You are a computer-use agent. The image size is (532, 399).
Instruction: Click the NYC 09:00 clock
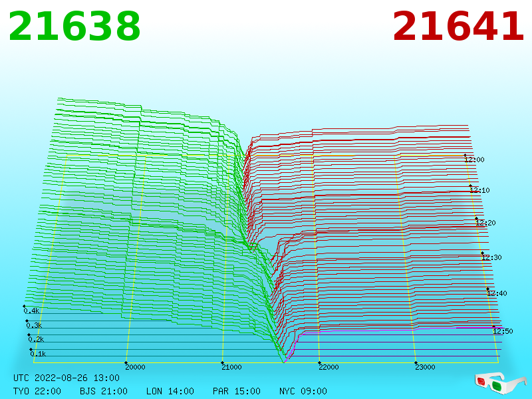303,391
